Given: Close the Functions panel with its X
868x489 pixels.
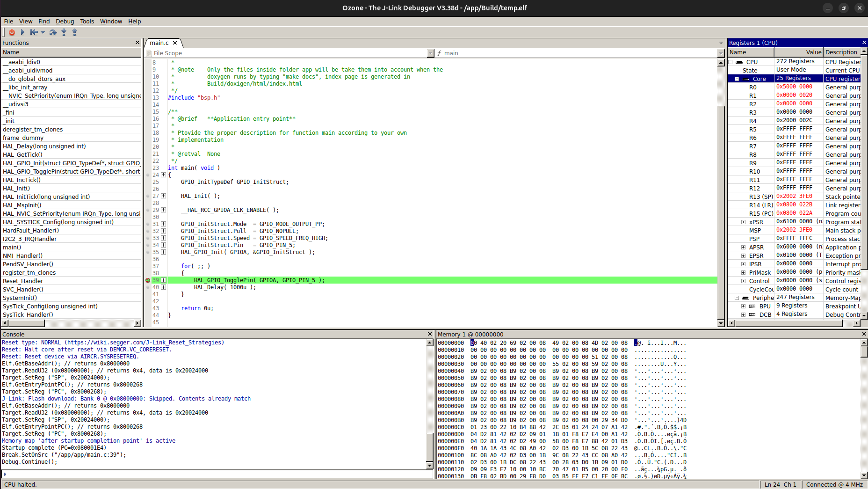Looking at the screenshot, I should 137,43.
